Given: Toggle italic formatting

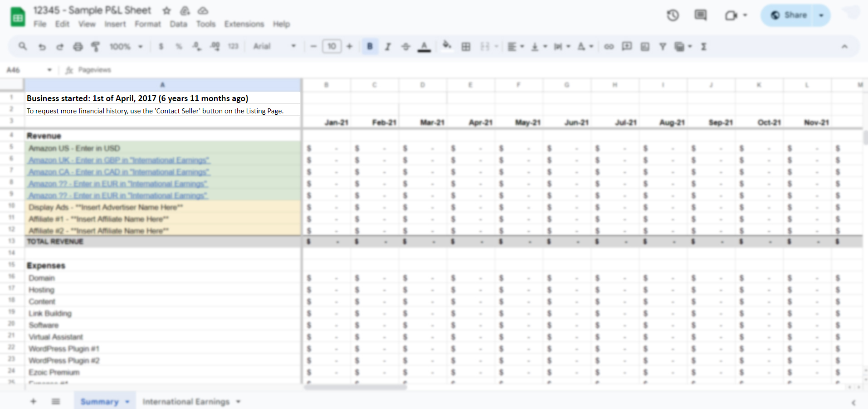Looking at the screenshot, I should click(388, 46).
